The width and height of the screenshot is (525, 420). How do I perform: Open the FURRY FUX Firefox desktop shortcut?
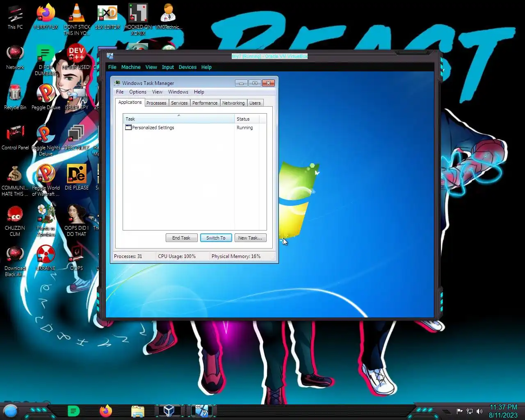46,17
